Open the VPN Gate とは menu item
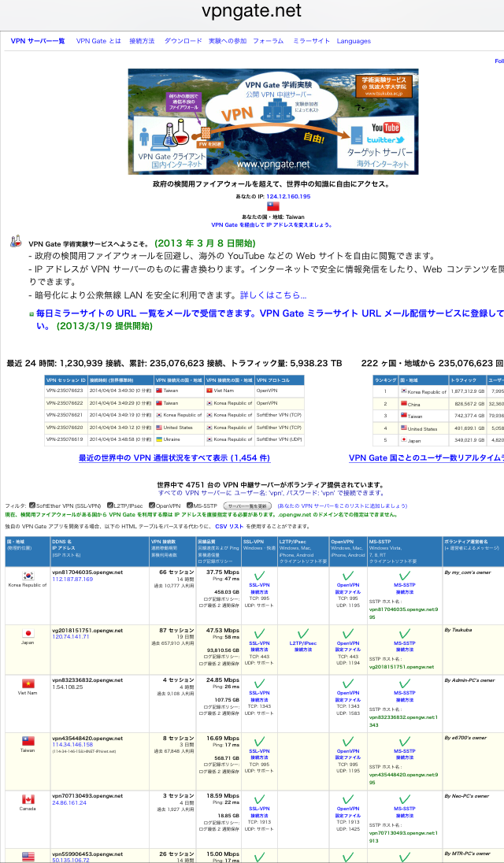Viewport: 504px width, 863px height. click(98, 41)
